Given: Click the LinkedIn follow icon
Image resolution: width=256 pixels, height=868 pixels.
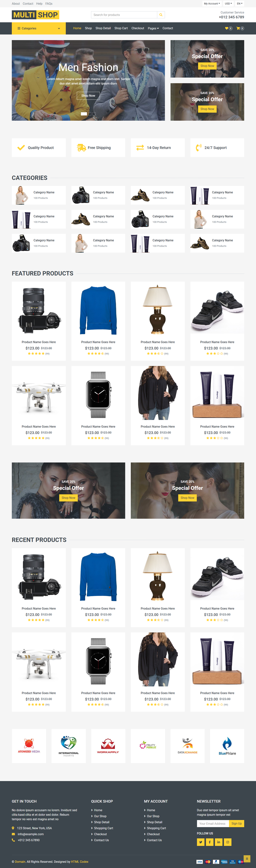Looking at the screenshot, I should tap(219, 842).
